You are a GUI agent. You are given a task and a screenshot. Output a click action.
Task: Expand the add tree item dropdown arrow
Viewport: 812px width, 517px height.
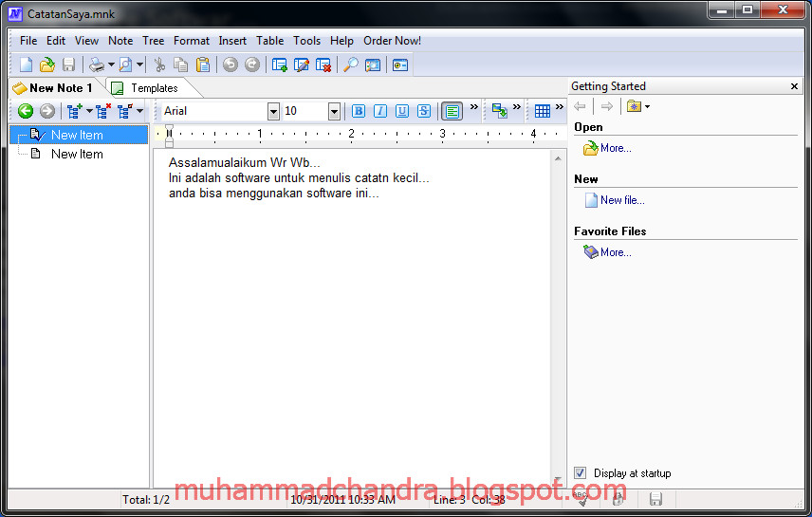tap(89, 110)
